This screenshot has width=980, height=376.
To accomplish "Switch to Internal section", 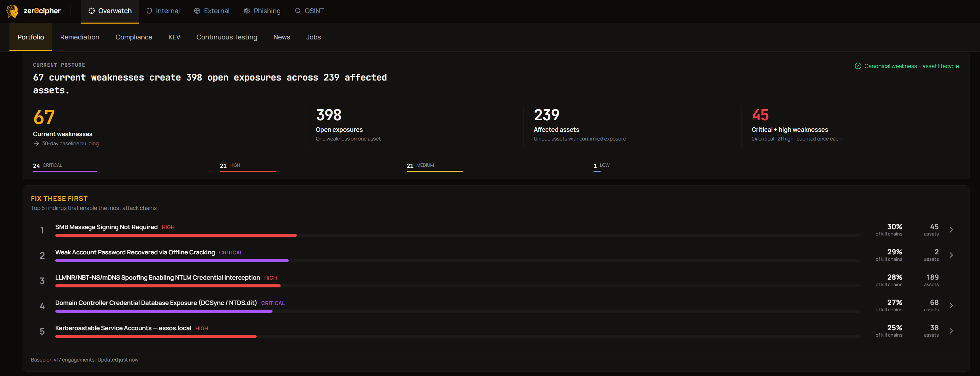I will tap(163, 11).
